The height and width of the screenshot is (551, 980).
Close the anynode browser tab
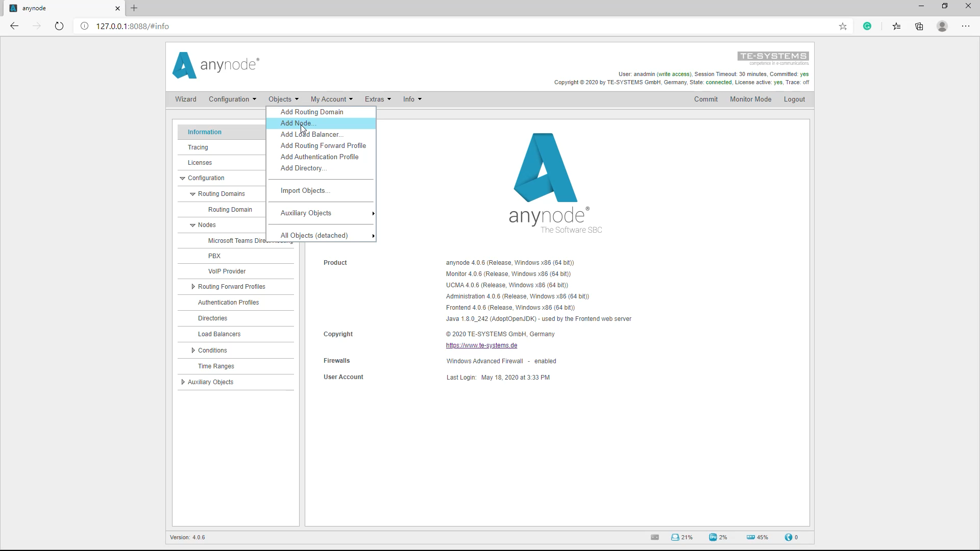[x=117, y=8]
